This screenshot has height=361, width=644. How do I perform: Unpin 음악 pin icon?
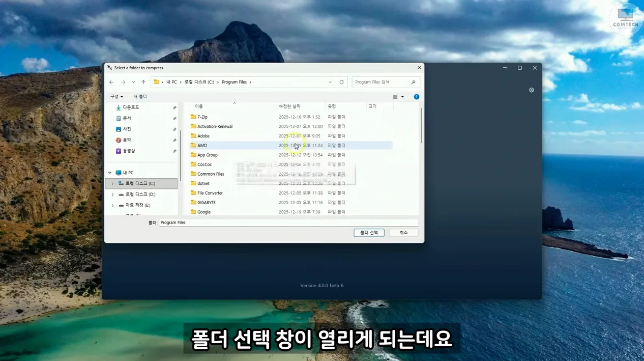[x=174, y=141]
